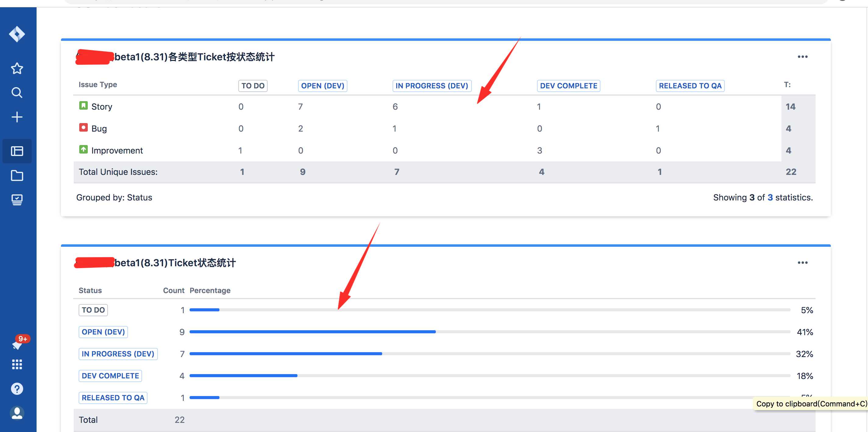
Task: Click RELEASED TO QA status in lower gadget
Action: pyautogui.click(x=113, y=398)
